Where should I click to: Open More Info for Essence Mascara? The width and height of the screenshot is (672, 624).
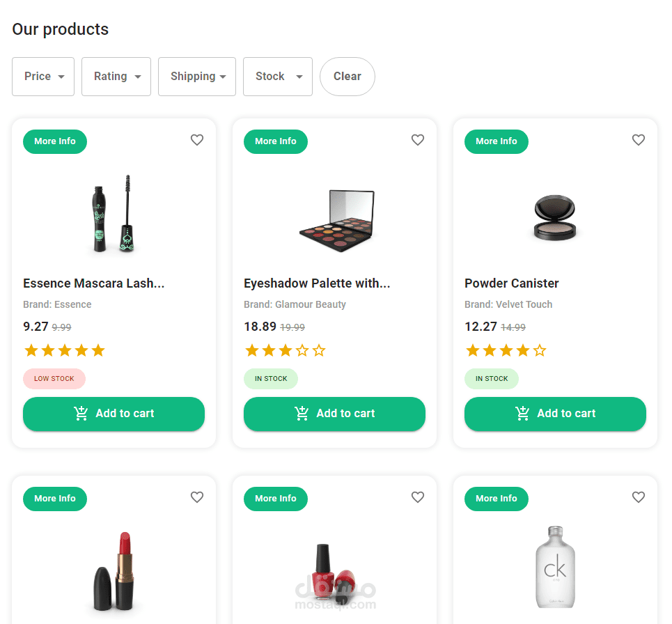55,141
